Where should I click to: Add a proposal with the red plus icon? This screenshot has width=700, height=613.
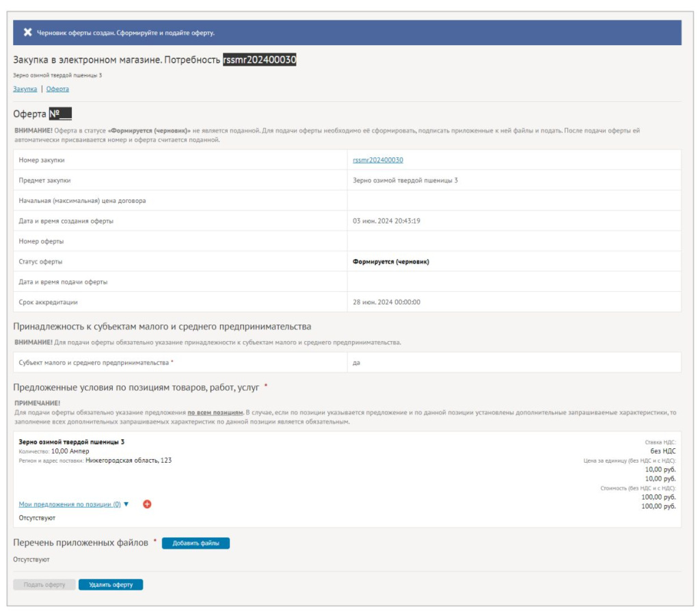point(147,504)
